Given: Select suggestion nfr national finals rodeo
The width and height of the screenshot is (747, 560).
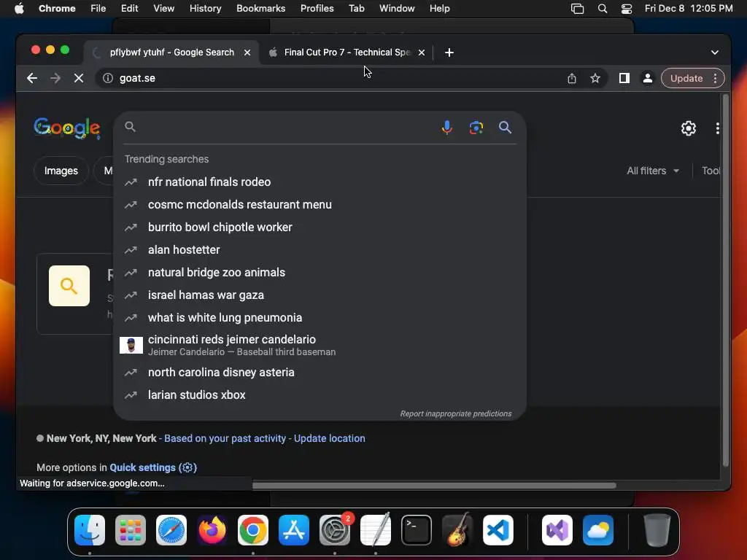Looking at the screenshot, I should [320, 182].
